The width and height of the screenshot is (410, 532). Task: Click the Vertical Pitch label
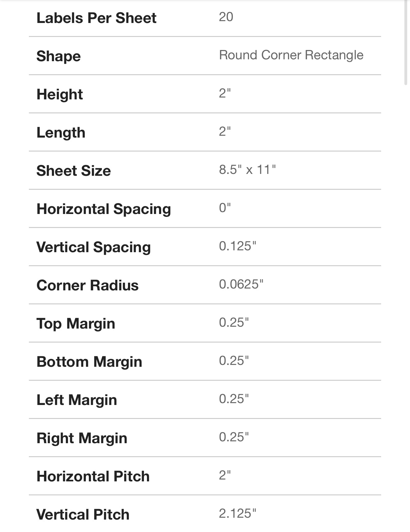[83, 515]
